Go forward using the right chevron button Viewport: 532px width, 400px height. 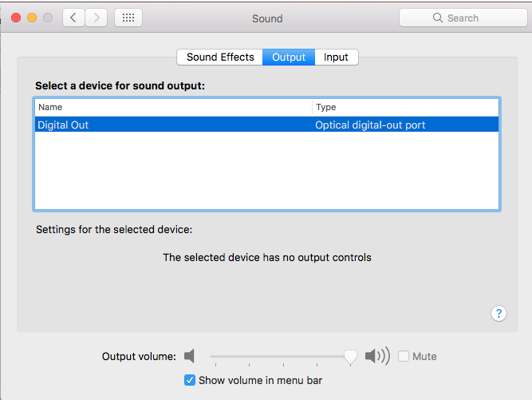point(97,18)
